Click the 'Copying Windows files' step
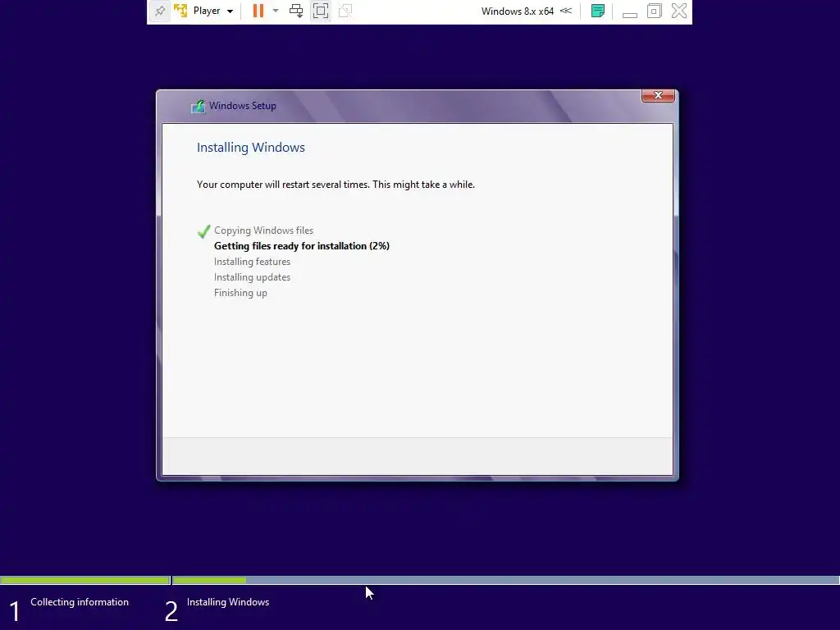The width and height of the screenshot is (840, 630). pyautogui.click(x=263, y=231)
